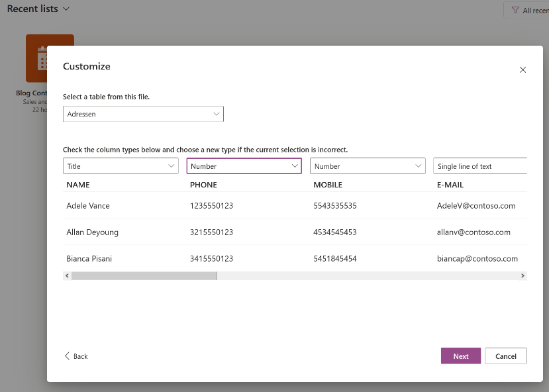Click email allanv@contoso.com

click(474, 232)
